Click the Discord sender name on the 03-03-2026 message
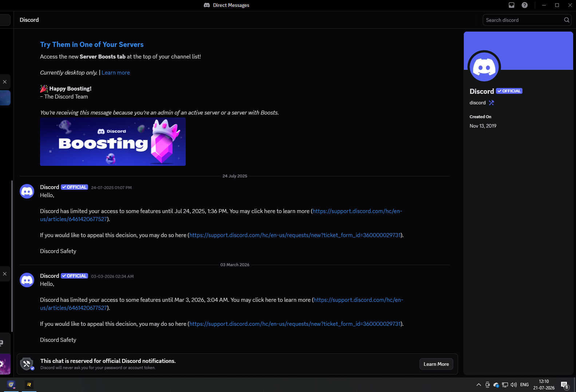576x392 pixels. tap(50, 276)
